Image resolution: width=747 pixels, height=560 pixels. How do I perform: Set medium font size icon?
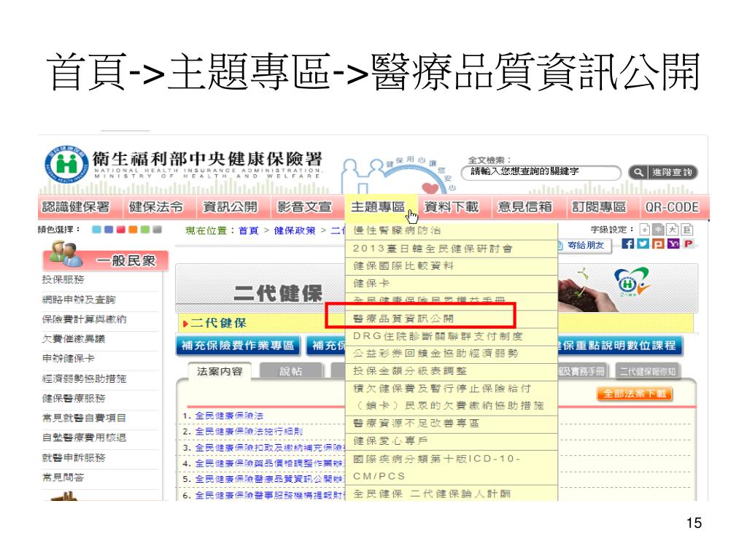point(659,230)
